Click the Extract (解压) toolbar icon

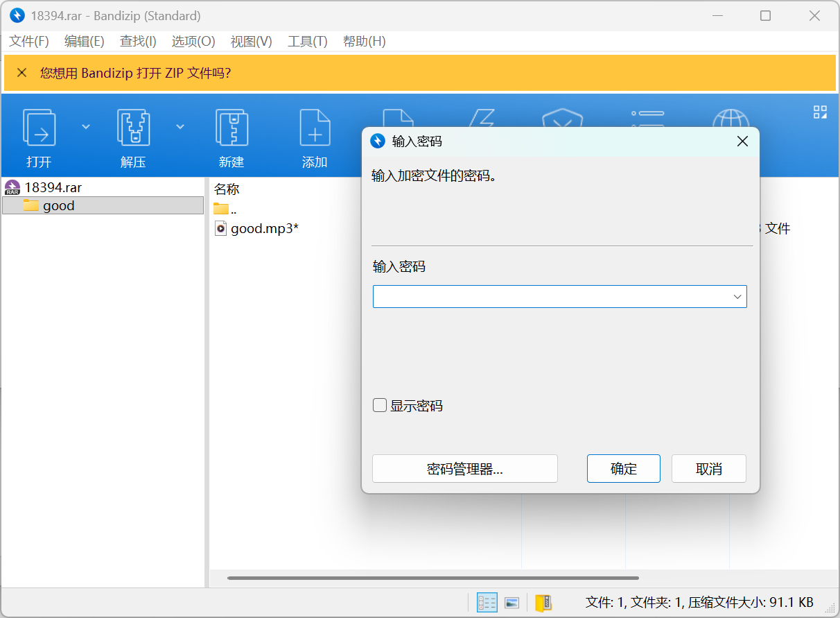coord(133,128)
